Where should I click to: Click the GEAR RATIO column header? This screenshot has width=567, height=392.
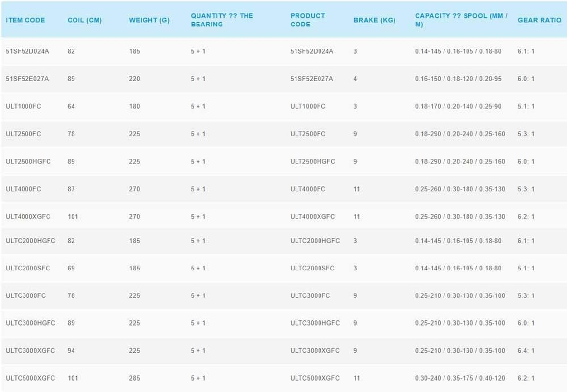540,20
